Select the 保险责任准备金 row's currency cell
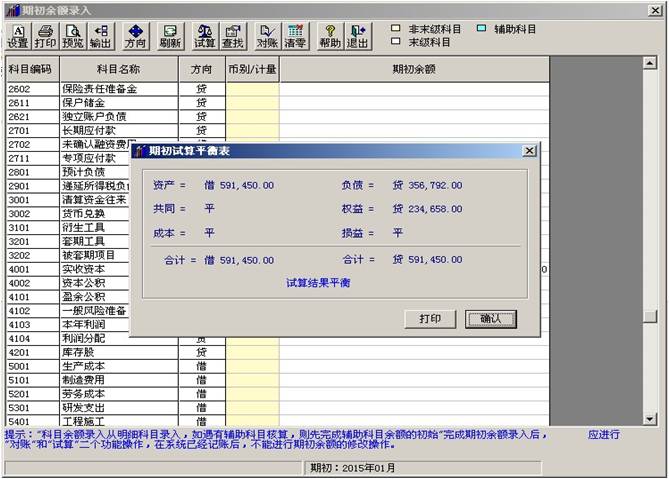Viewport: 669px width, 479px height. (x=252, y=89)
